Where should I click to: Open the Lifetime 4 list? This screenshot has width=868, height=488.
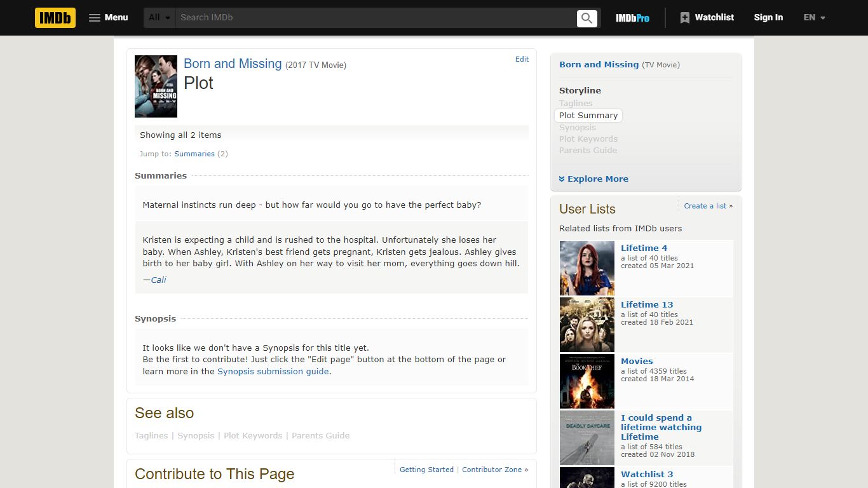coord(644,248)
